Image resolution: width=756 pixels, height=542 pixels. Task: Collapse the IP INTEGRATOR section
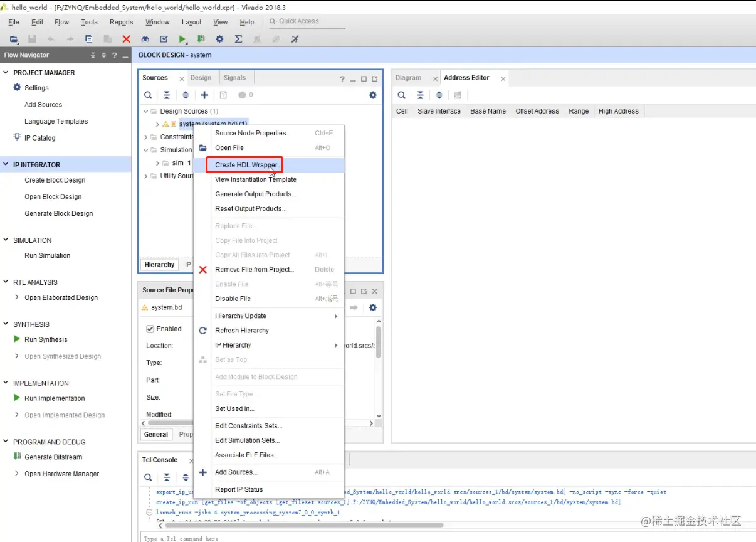click(6, 164)
